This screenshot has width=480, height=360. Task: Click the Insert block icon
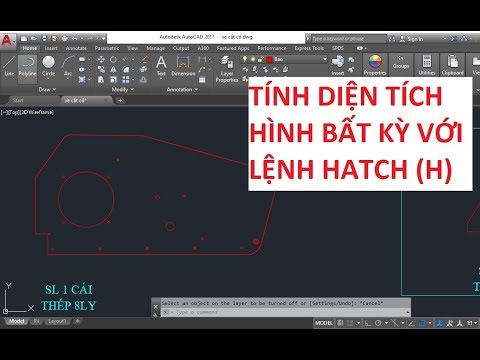[338, 65]
